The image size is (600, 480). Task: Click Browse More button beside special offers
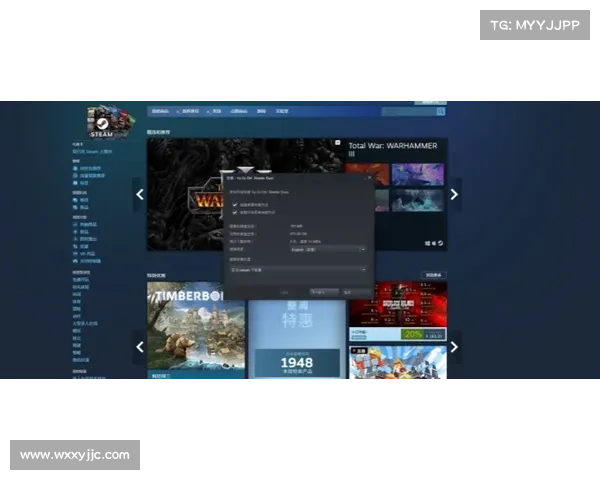pos(434,275)
